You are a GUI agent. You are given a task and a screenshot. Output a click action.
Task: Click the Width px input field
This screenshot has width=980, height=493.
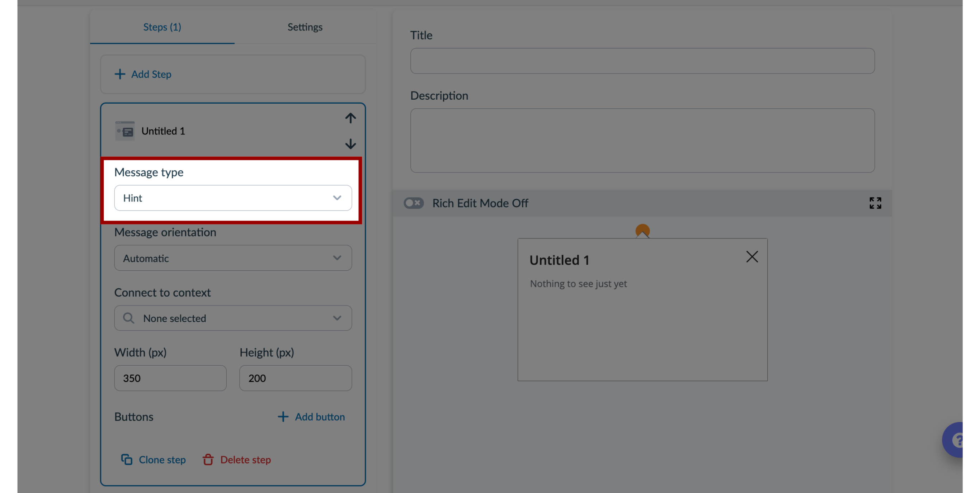[170, 378]
